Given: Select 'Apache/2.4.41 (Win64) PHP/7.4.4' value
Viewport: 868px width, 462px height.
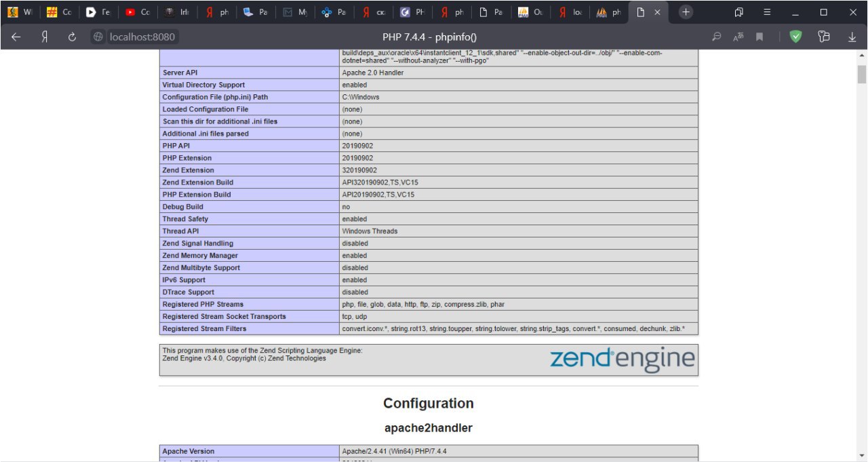Looking at the screenshot, I should click(x=394, y=451).
